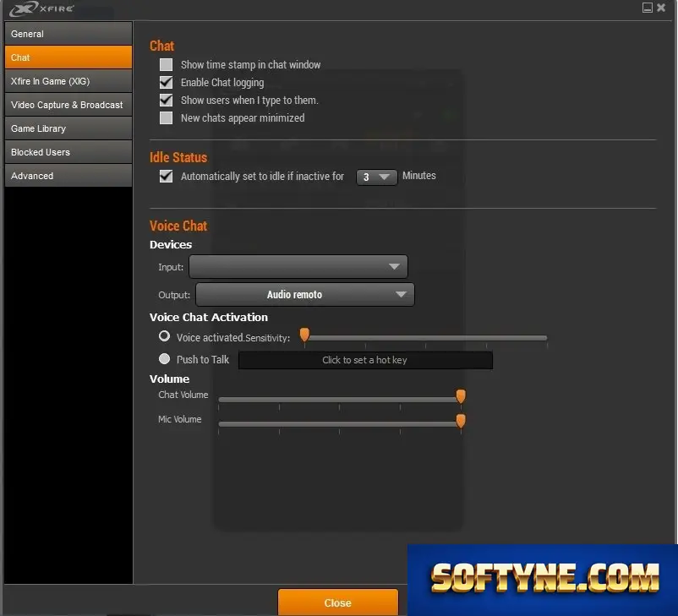Toggle Show users when I type to them

tap(166, 101)
